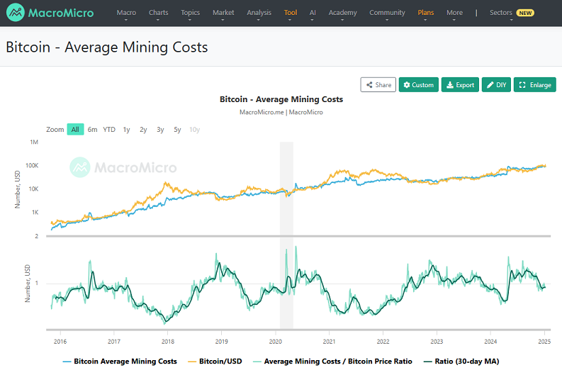Open the Charts menu
This screenshot has height=392, width=562.
coord(158,13)
